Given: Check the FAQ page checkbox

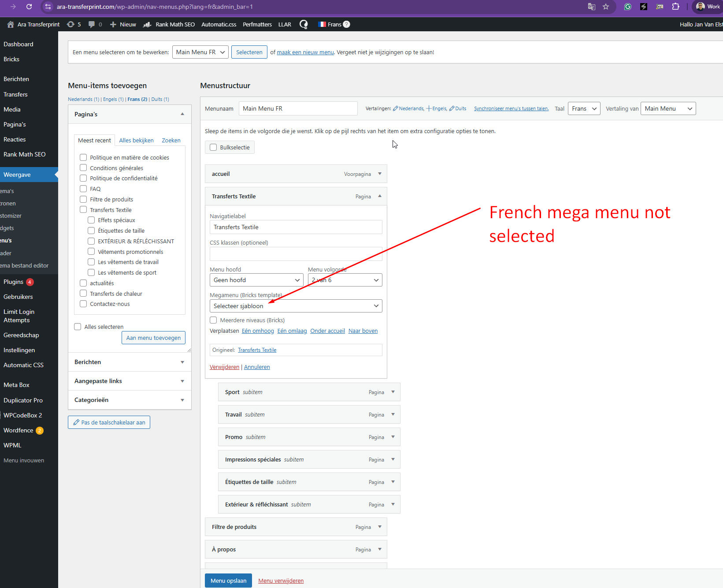Looking at the screenshot, I should click(x=83, y=189).
